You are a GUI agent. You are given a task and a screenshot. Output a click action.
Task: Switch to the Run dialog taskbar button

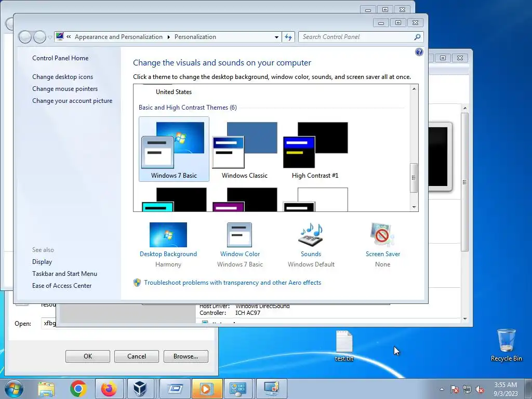(x=175, y=389)
